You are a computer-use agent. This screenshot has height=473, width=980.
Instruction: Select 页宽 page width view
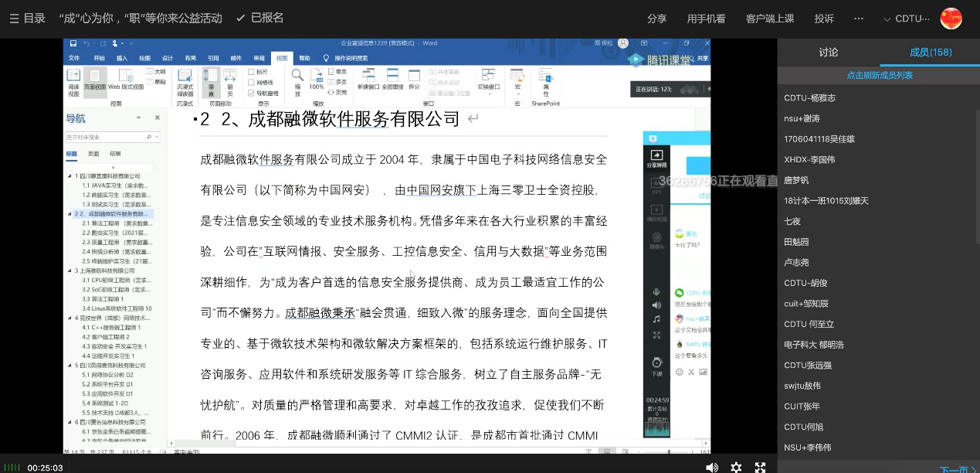[x=337, y=92]
